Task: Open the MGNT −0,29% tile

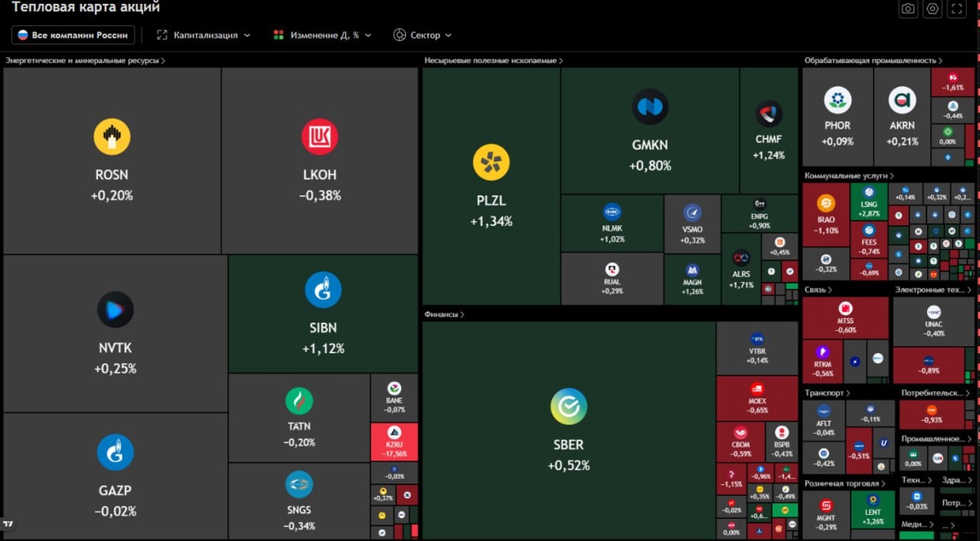Action: tap(826, 515)
